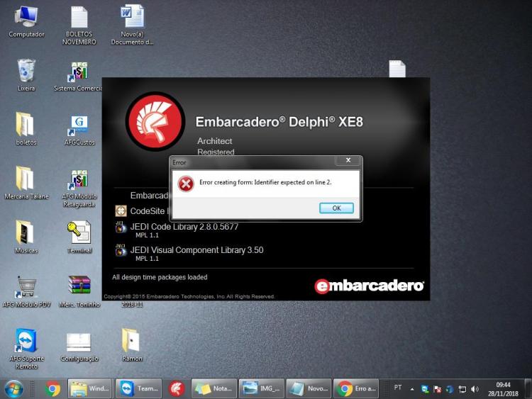Image resolution: width=532 pixels, height=399 pixels.
Task: Click the network connection tray icon
Action: [x=462, y=389]
